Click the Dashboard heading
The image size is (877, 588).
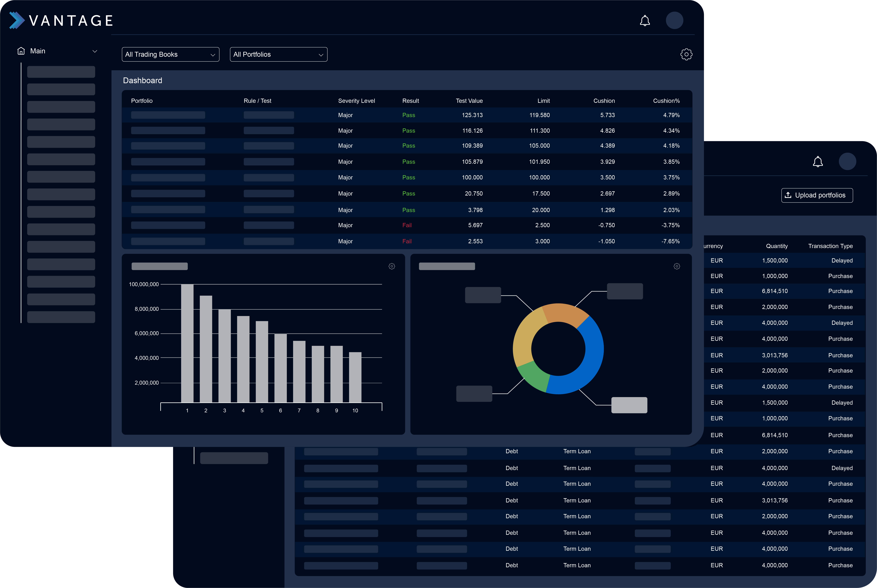pos(143,81)
